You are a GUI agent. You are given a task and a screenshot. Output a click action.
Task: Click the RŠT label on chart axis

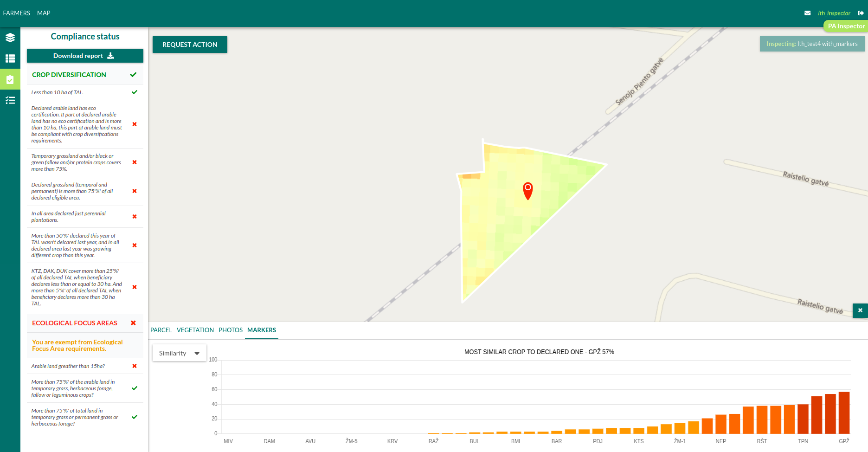[762, 441]
